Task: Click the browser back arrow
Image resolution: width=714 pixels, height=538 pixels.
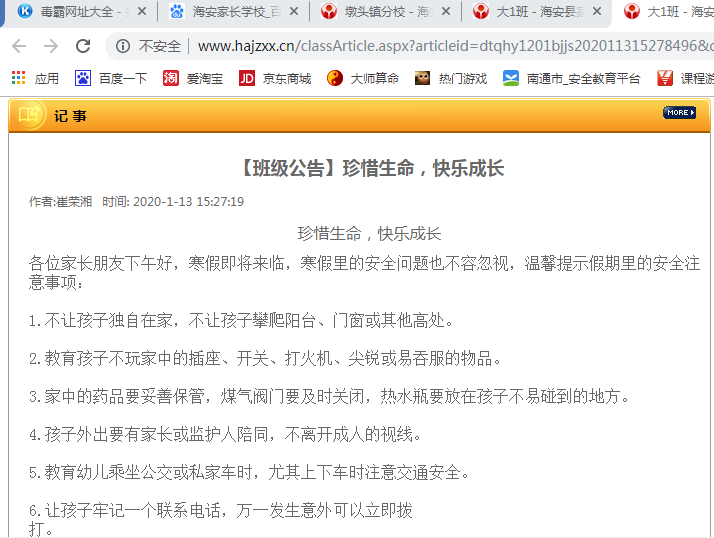Action: tap(19, 47)
